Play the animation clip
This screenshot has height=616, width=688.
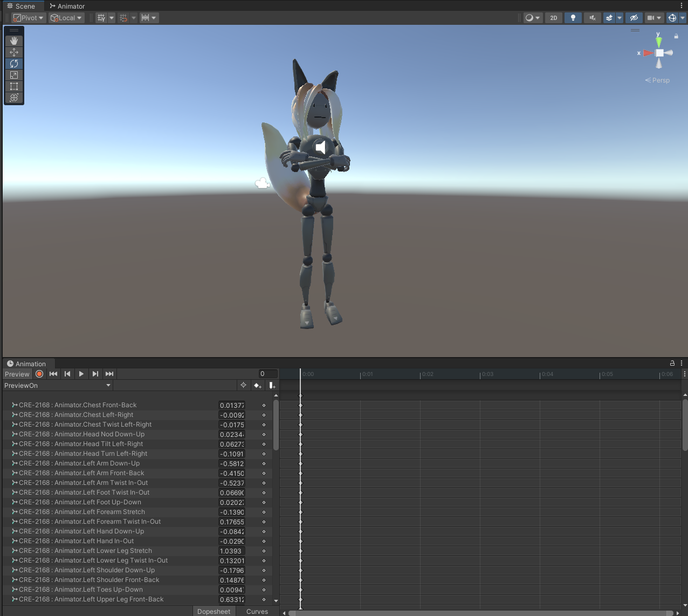click(x=81, y=374)
